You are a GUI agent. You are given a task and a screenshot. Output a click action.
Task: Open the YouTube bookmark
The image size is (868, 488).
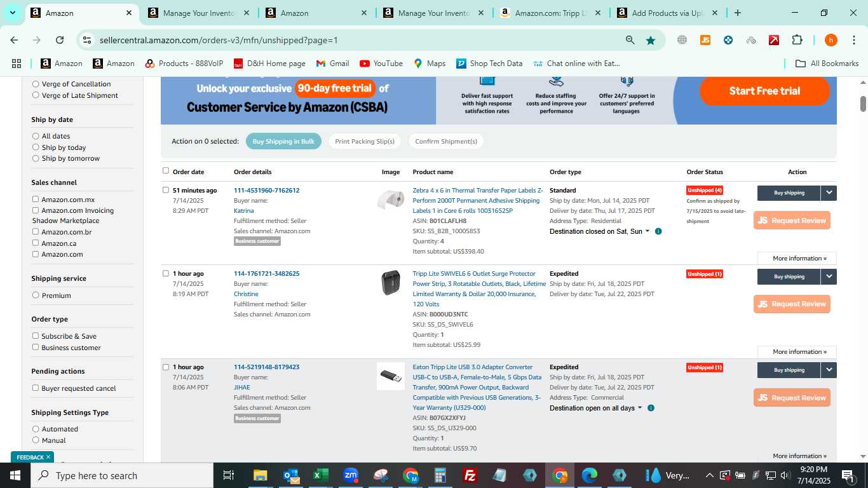click(x=381, y=64)
